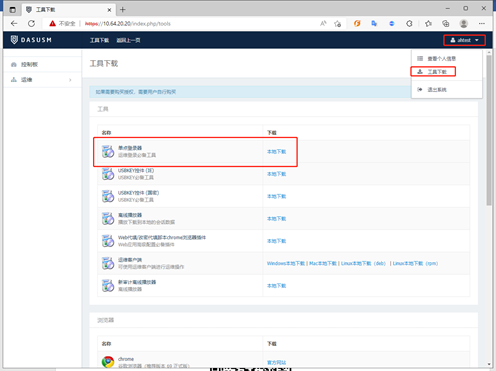Open the new tab plus button
The width and height of the screenshot is (496, 371).
(123, 10)
